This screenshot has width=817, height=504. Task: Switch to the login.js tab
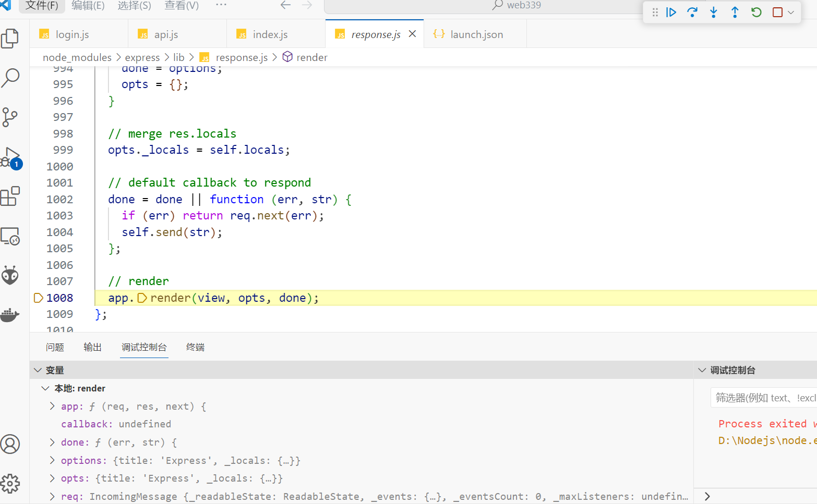click(x=79, y=34)
